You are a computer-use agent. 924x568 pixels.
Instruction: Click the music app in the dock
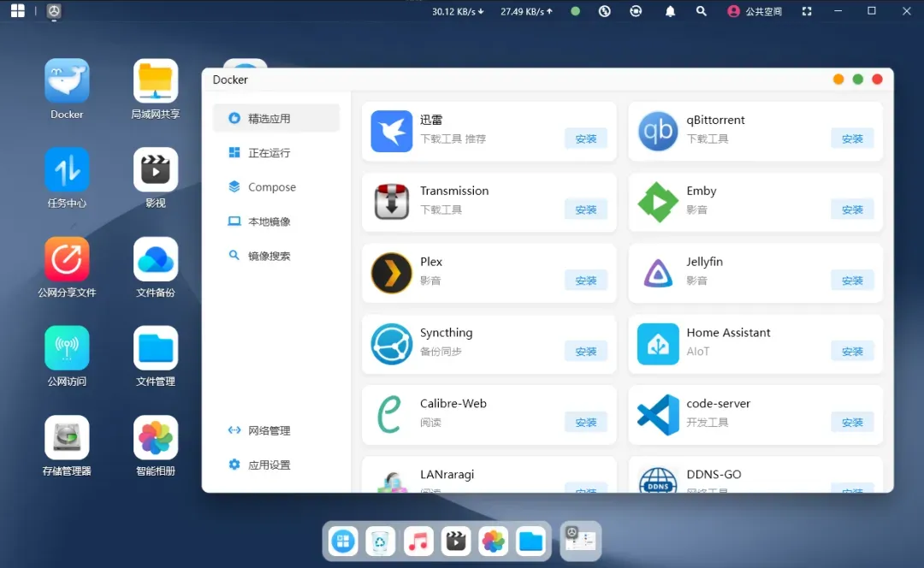418,541
